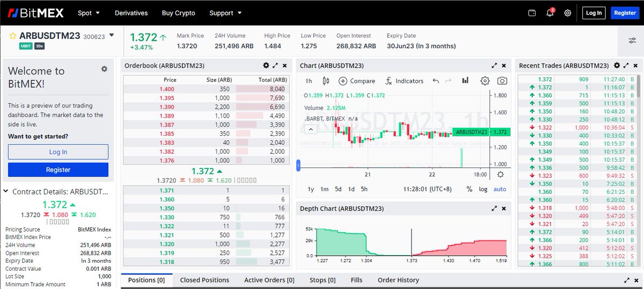
Task: Open chart bar layout icon
Action: point(465,81)
